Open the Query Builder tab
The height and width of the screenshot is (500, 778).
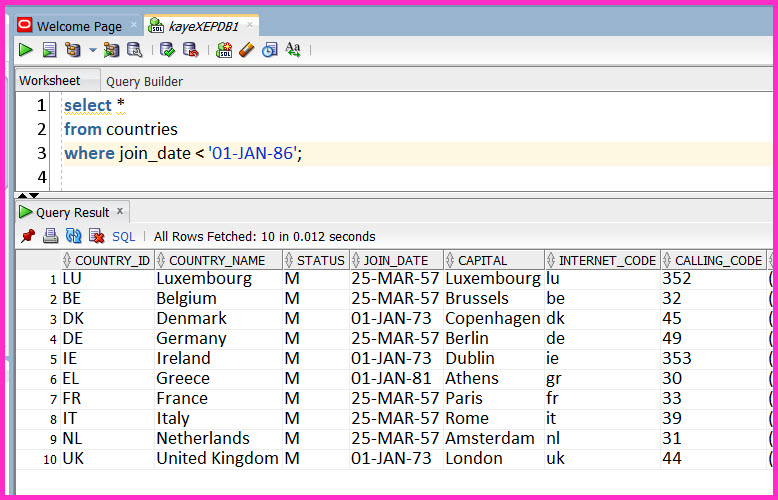[x=144, y=81]
